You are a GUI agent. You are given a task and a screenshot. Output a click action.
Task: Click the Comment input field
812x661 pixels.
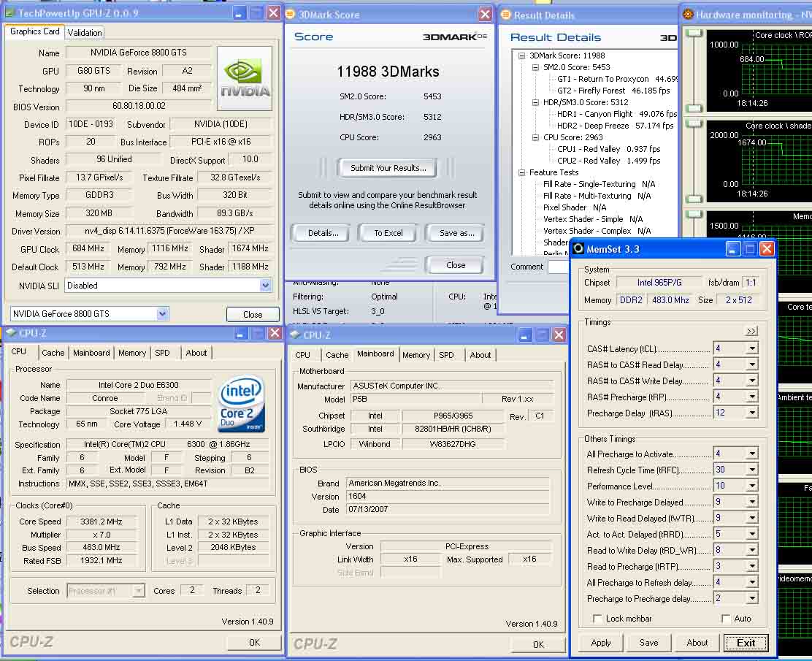(559, 267)
